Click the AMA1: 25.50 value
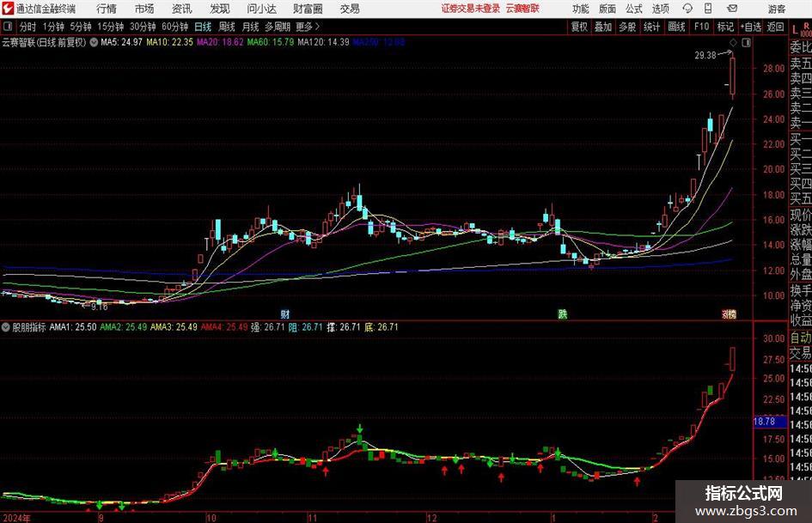The height and width of the screenshot is (523, 812). pos(72,327)
